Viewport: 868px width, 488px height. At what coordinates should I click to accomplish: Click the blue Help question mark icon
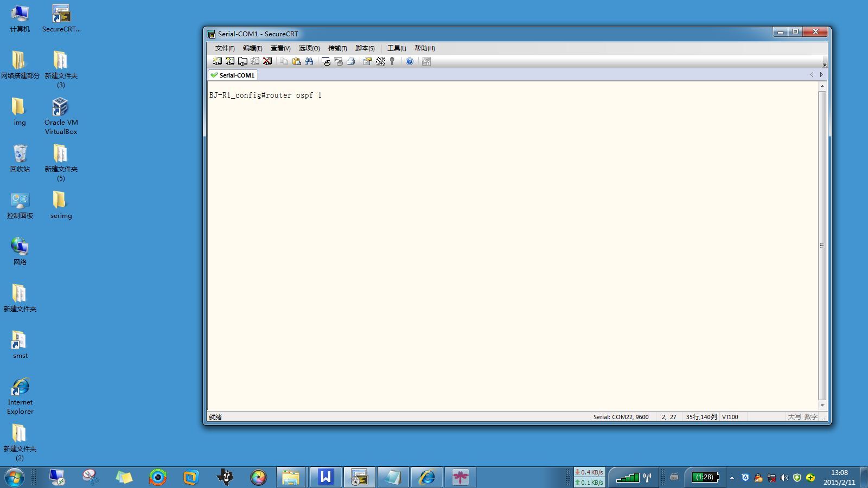pos(410,61)
